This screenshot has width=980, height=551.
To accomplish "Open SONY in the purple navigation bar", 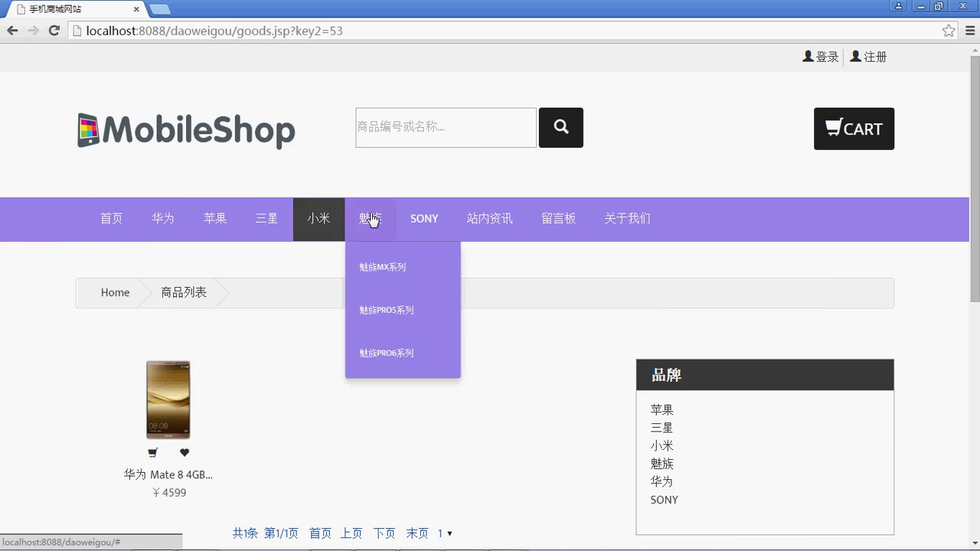I will pos(424,219).
